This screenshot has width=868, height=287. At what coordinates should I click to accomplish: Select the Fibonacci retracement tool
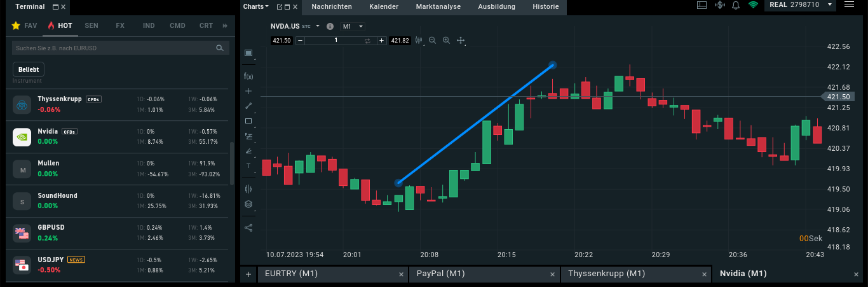(248, 136)
